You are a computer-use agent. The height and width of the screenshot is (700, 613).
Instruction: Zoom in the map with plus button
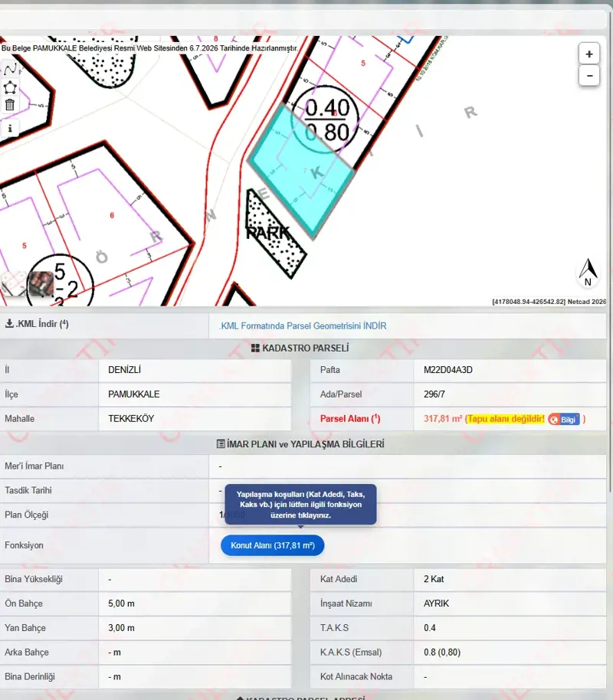(x=589, y=54)
